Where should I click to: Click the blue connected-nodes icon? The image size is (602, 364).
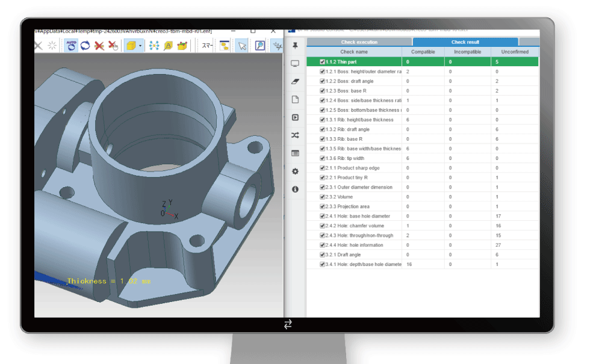point(154,46)
